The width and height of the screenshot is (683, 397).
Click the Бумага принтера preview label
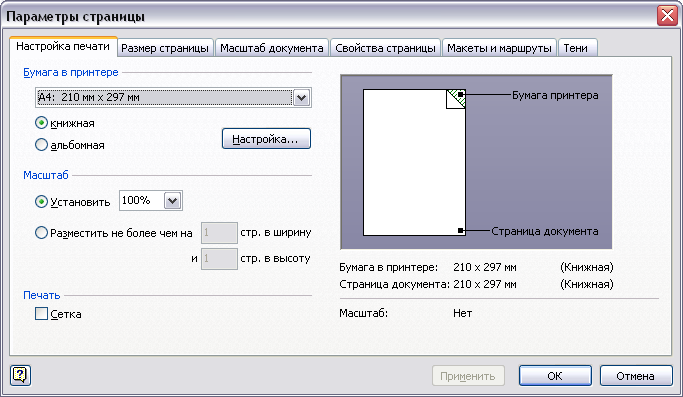pos(555,95)
